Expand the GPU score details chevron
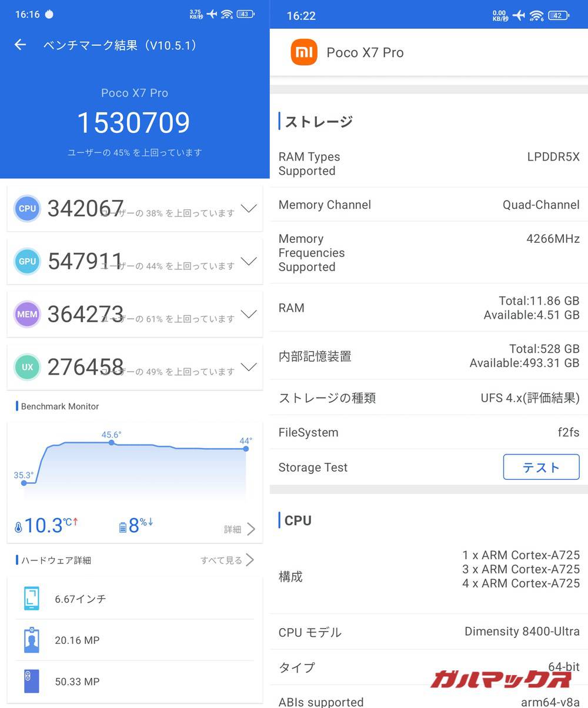The width and height of the screenshot is (588, 708). (x=249, y=261)
